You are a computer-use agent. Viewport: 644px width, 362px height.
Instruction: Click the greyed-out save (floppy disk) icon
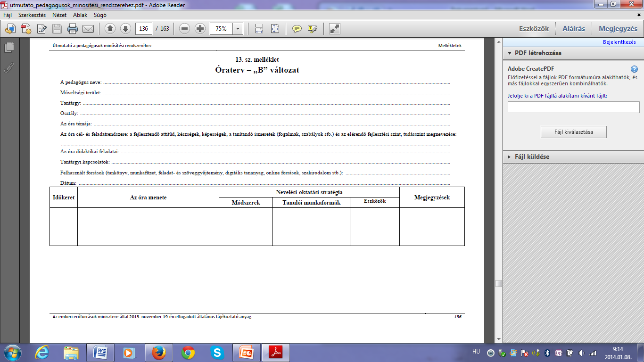(57, 29)
